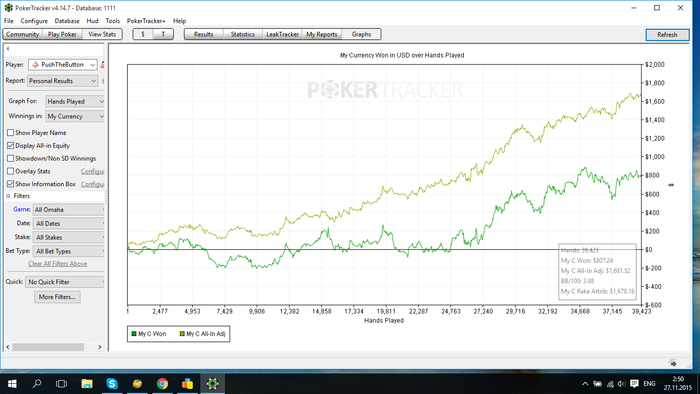Open the Player dropdown showing PushTheButton
This screenshot has height=394, width=700.
point(62,65)
